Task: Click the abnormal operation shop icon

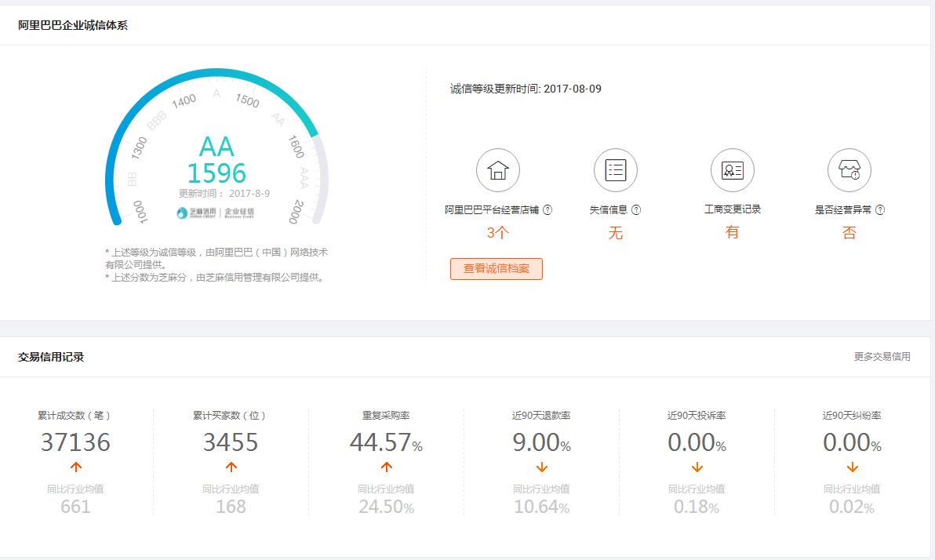Action: [x=850, y=170]
